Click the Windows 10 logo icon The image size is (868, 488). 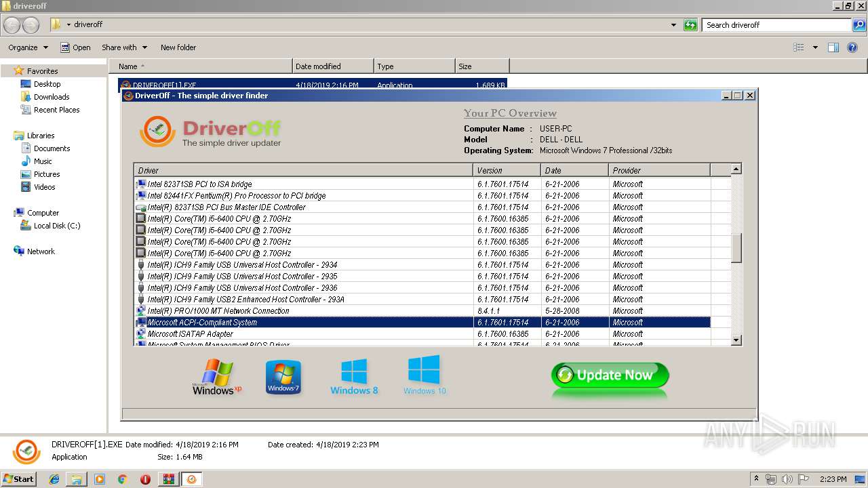pos(425,375)
